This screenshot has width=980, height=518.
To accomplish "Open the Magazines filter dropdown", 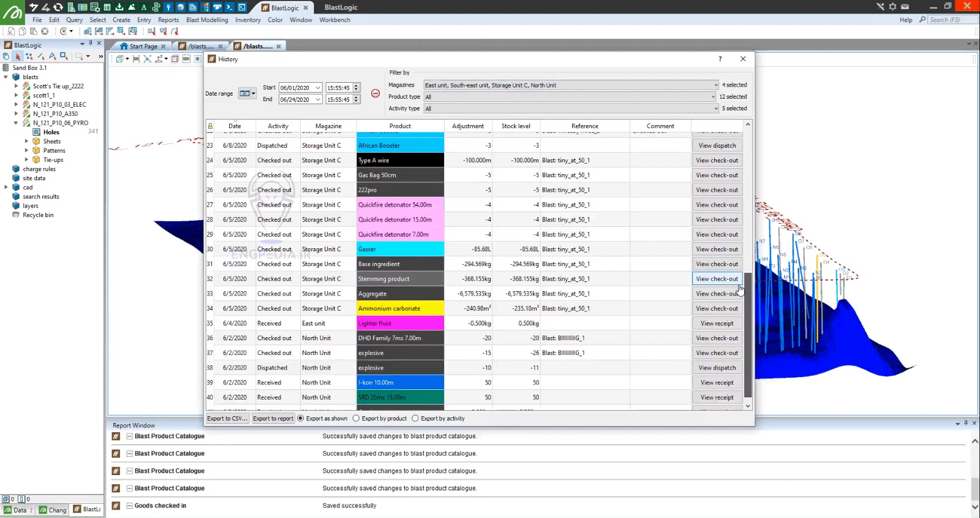I will pyautogui.click(x=715, y=85).
